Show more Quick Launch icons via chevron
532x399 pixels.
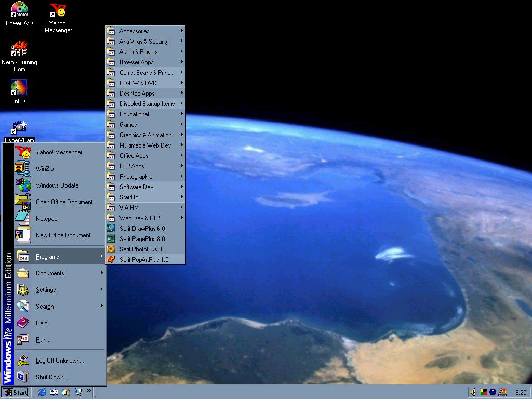(89, 391)
